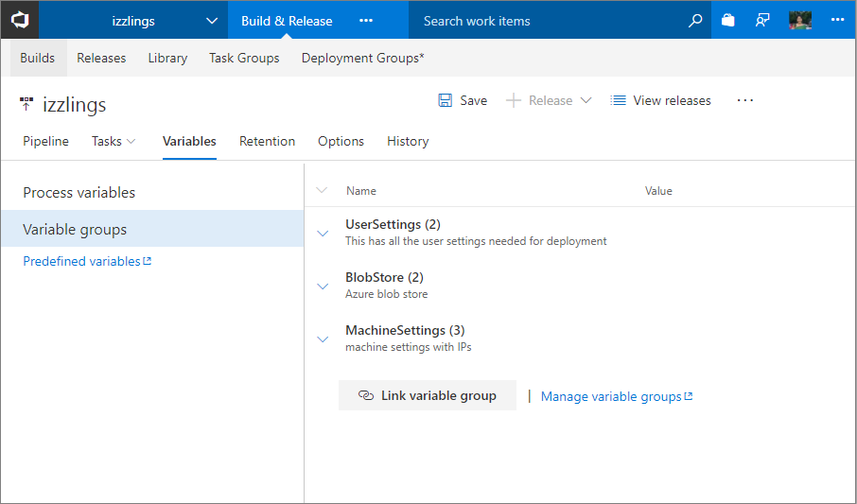Click the Link variable group button
This screenshot has width=857, height=504.
coord(428,396)
